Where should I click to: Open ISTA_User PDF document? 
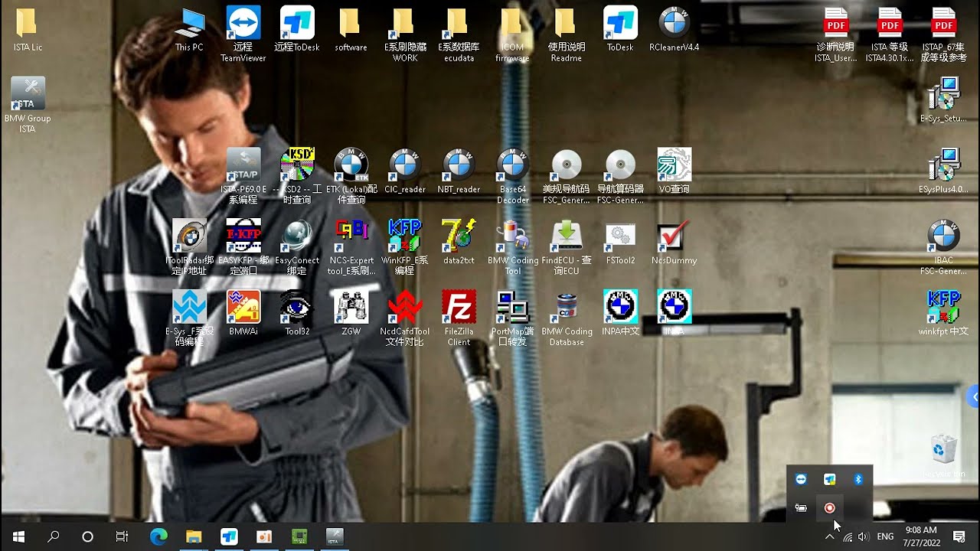(835, 34)
